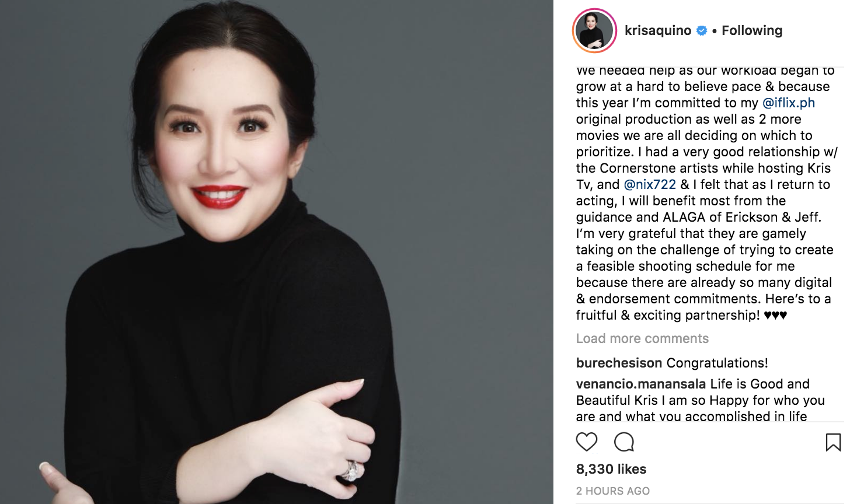The image size is (857, 504).
Task: Open the krisaquino username link
Action: [x=658, y=30]
